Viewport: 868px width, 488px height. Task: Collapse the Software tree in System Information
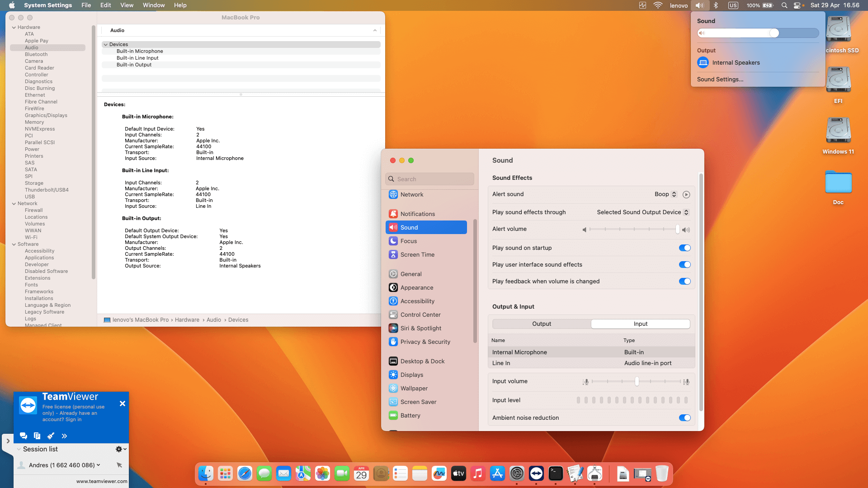(x=14, y=244)
